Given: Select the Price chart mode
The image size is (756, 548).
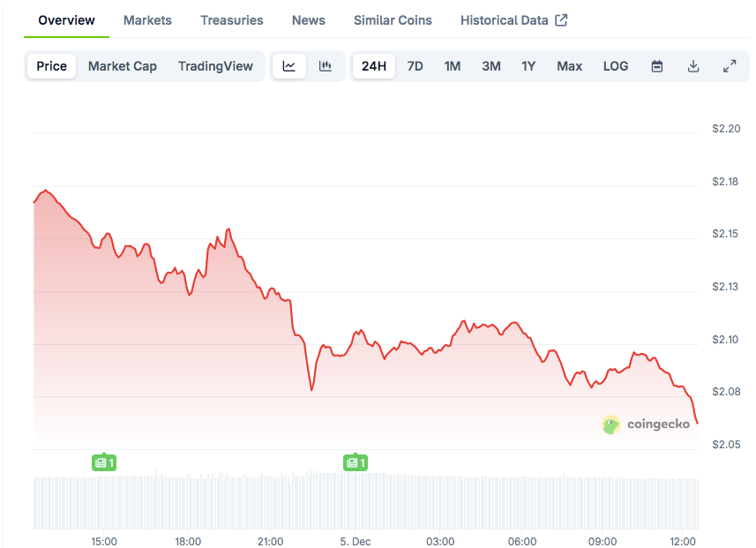Looking at the screenshot, I should 52,66.
